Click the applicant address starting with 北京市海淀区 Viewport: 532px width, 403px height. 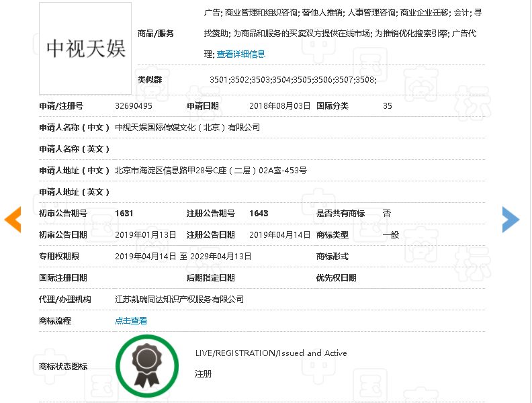point(211,171)
